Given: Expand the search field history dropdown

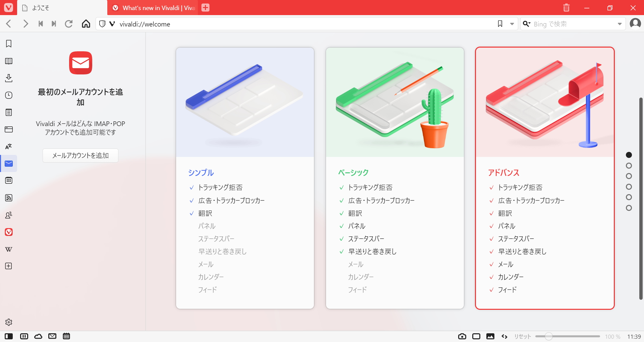Looking at the screenshot, I should [620, 24].
